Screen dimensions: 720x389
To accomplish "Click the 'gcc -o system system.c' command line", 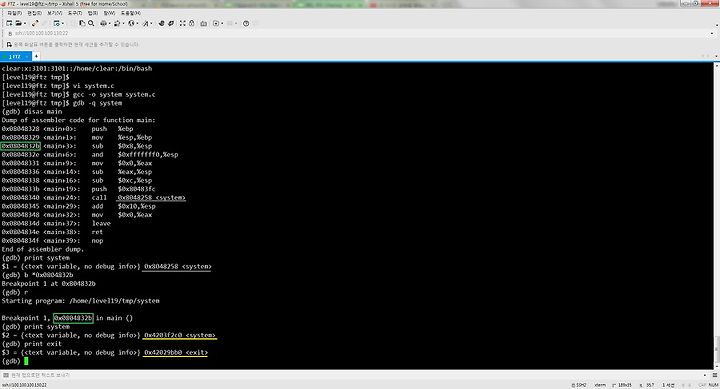I will click(114, 95).
